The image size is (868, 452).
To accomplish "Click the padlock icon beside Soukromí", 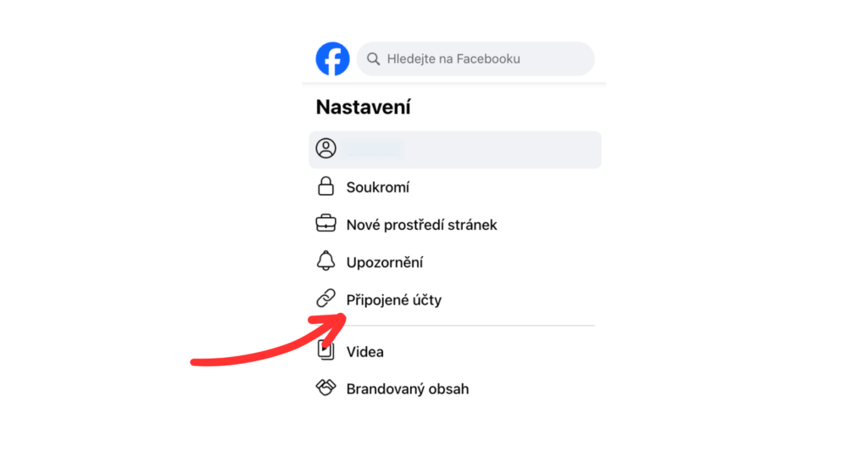I will (x=326, y=187).
